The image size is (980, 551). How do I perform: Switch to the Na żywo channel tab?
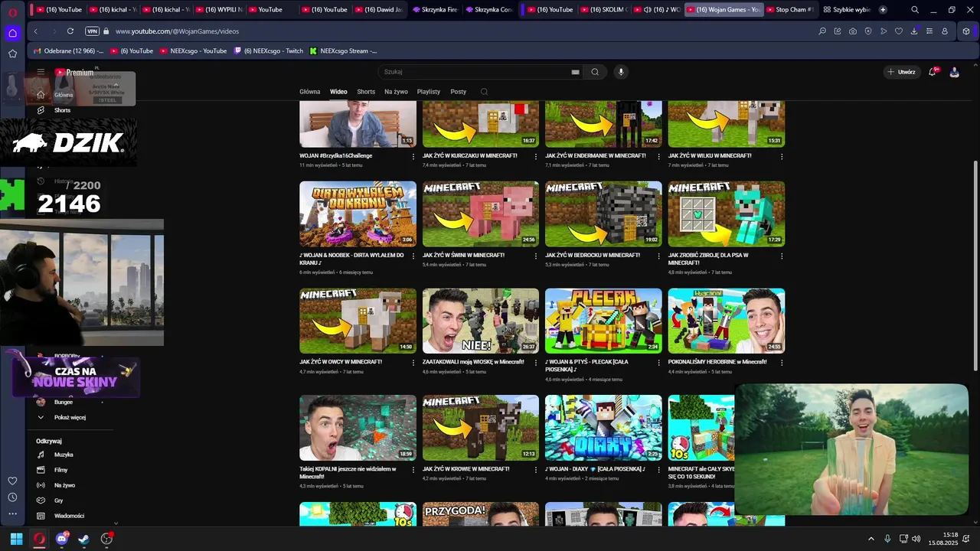tap(396, 92)
